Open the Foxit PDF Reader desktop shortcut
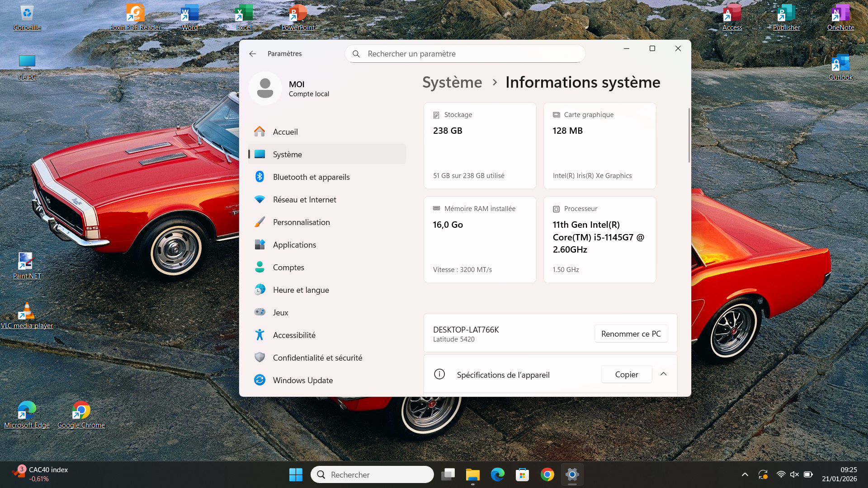This screenshot has width=868, height=488. (135, 17)
